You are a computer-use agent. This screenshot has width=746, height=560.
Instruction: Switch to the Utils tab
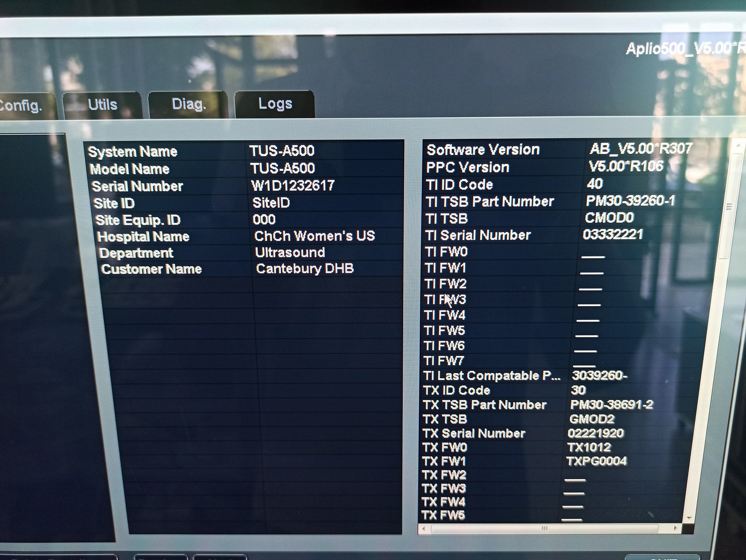pos(102,105)
